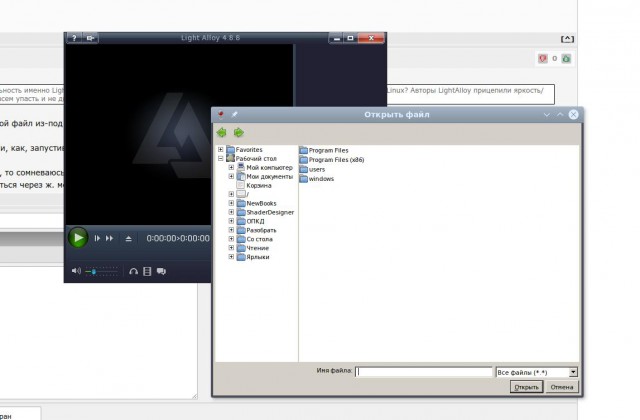640x420 pixels.
Task: Click the eject/open file icon in Light Alloy
Action: tap(129, 239)
